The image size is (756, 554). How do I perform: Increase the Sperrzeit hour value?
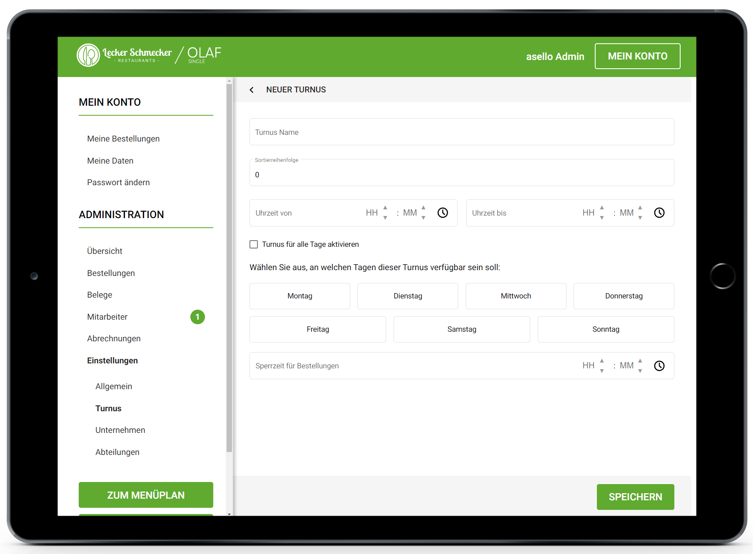coord(602,360)
